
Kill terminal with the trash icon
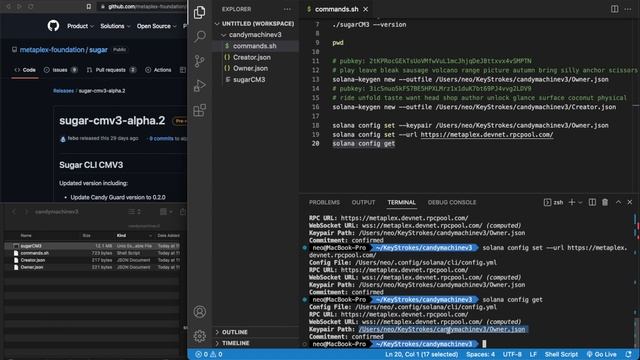click(605, 202)
